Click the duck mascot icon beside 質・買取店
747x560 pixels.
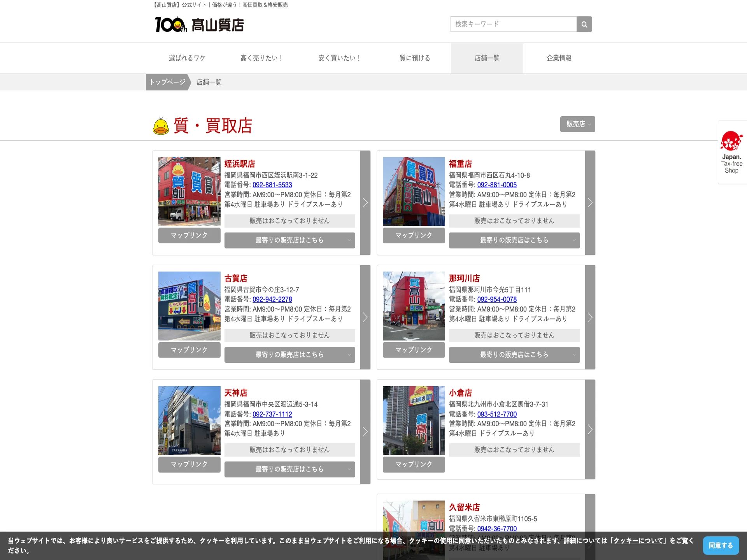coord(161,126)
